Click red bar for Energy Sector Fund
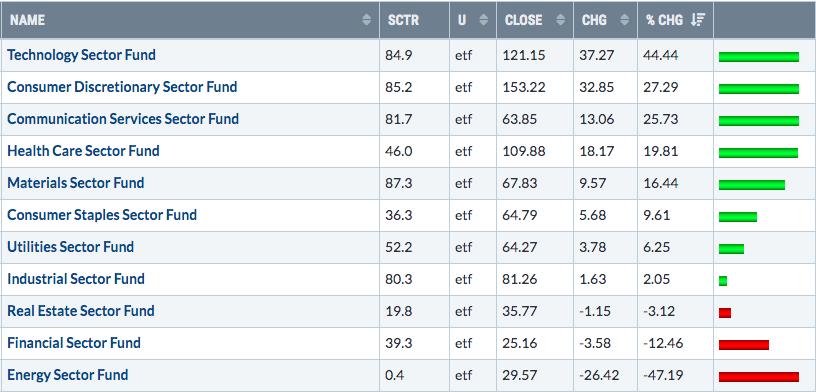816x392 pixels. point(759,377)
